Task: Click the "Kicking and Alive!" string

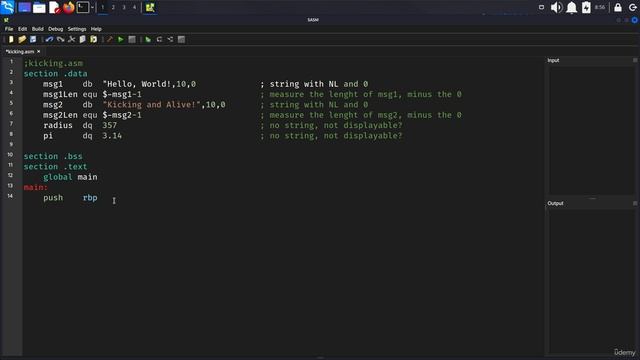Action: (x=152, y=105)
